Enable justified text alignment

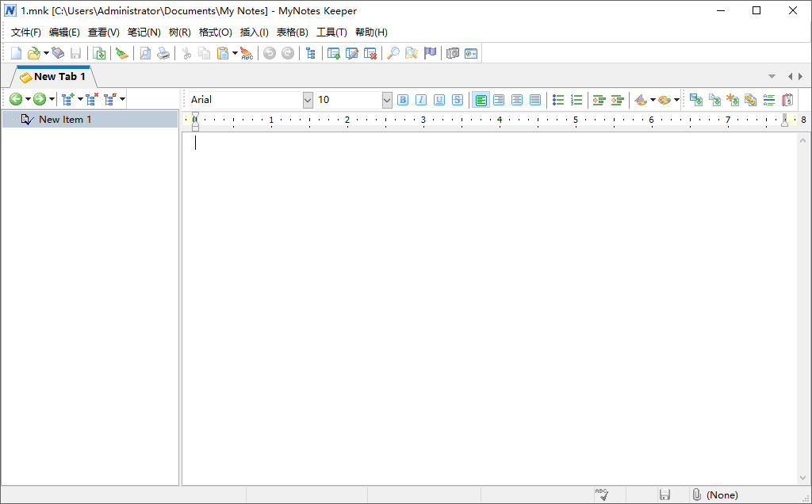[x=535, y=100]
